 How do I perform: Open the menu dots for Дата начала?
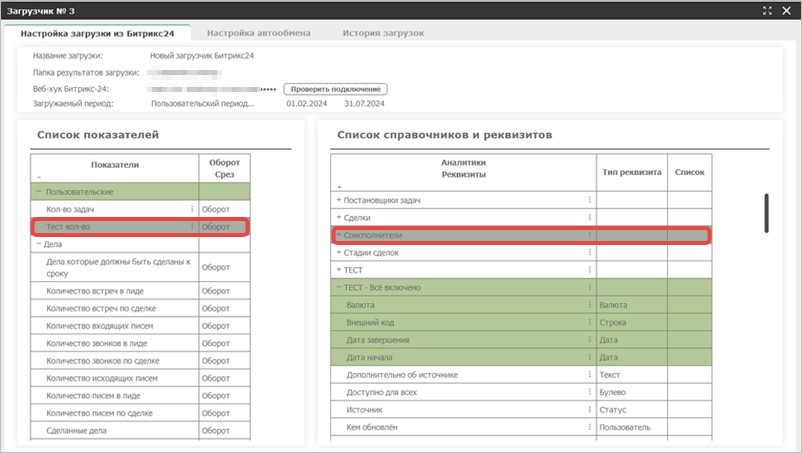pyautogui.click(x=590, y=357)
